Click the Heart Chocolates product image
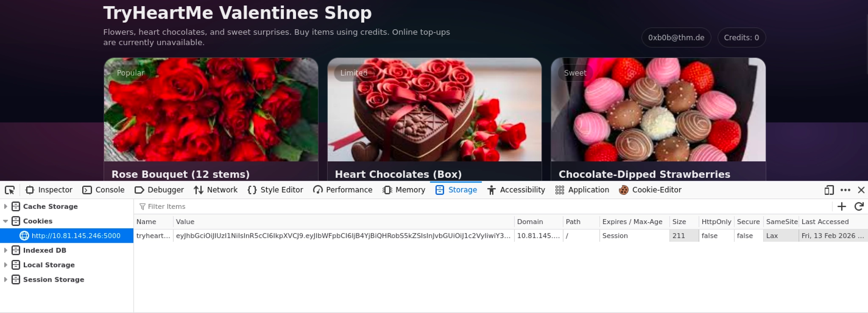The height and width of the screenshot is (313, 868). click(x=434, y=109)
